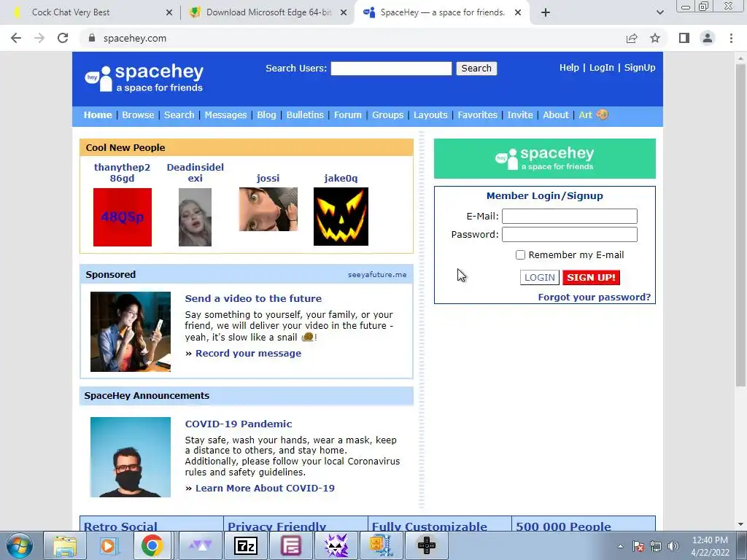The height and width of the screenshot is (560, 747).
Task: Click the taskbar clock showing 12:40 PM
Action: 710,546
